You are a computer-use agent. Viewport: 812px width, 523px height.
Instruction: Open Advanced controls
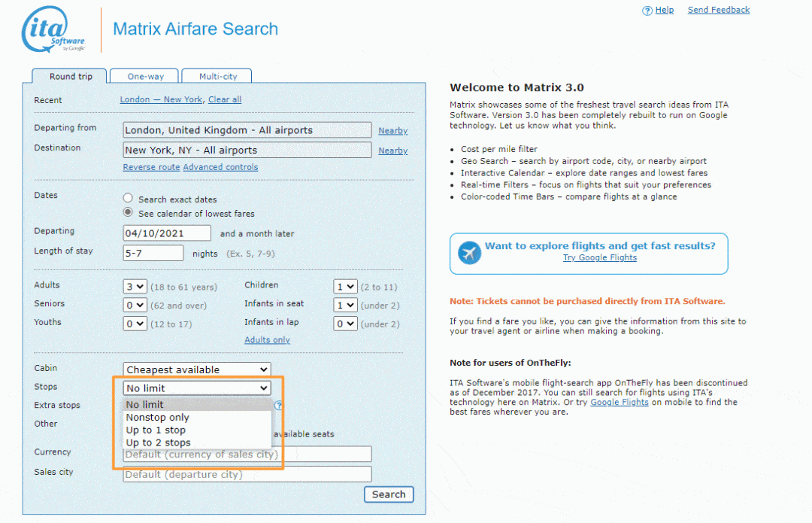click(220, 166)
